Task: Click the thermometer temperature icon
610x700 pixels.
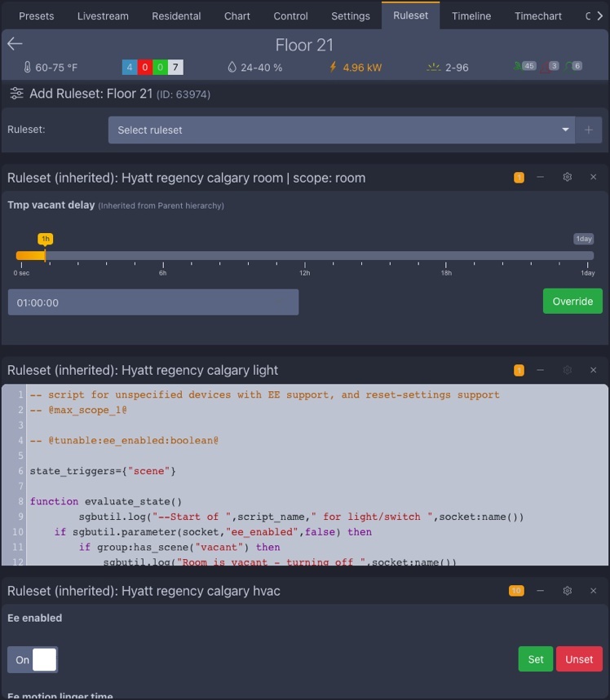Action: point(27,68)
